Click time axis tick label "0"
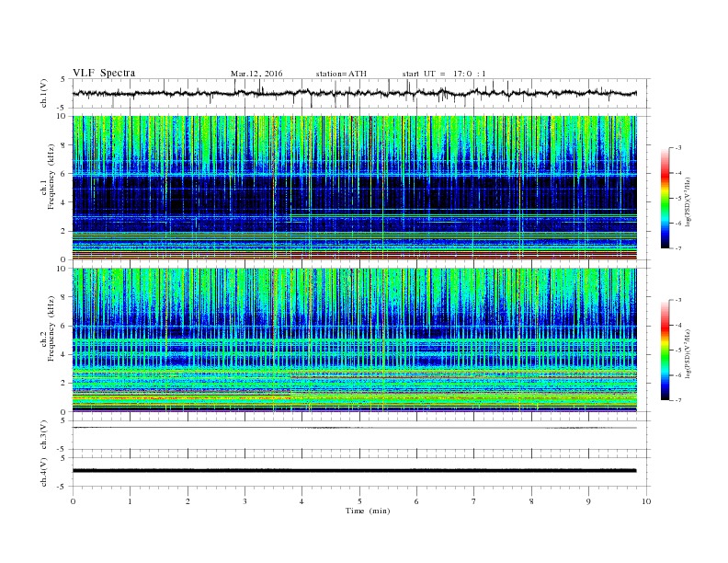The width and height of the screenshot is (728, 563). [73, 501]
